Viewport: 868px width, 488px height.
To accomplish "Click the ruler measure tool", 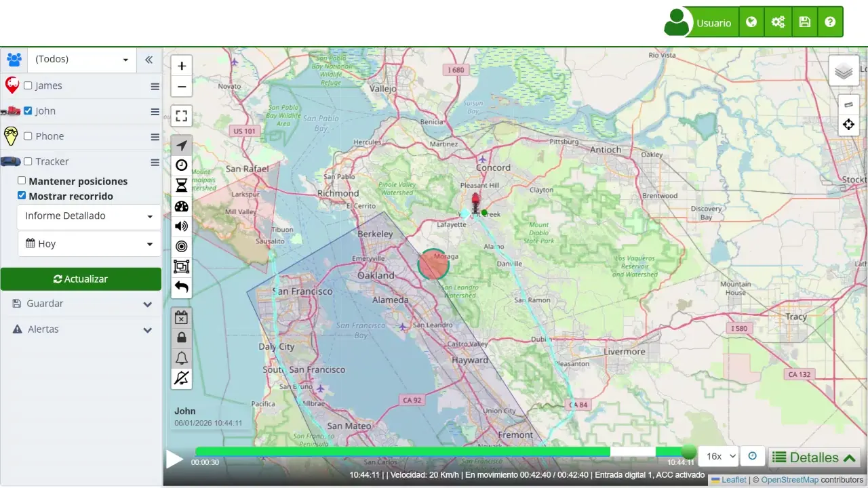I will pos(848,105).
